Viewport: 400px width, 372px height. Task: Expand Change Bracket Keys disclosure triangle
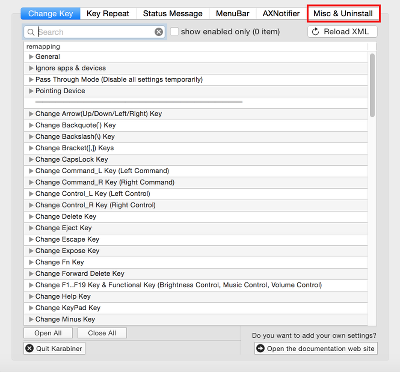[x=31, y=148]
